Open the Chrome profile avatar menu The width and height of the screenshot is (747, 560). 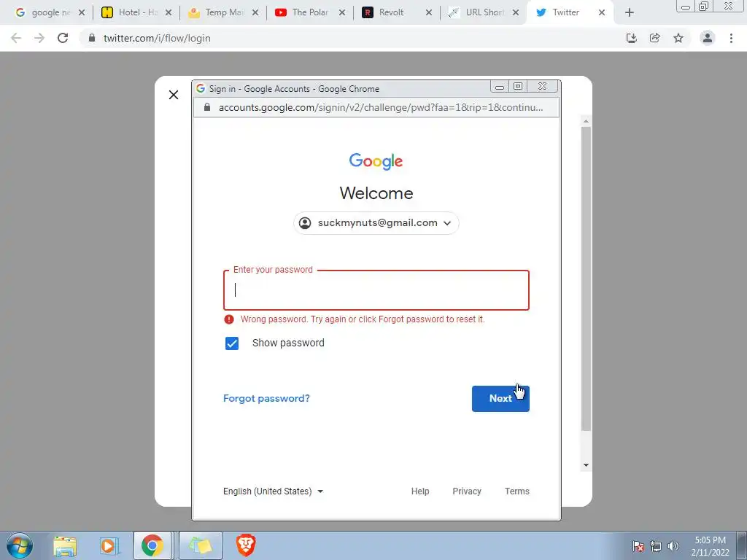pyautogui.click(x=708, y=38)
